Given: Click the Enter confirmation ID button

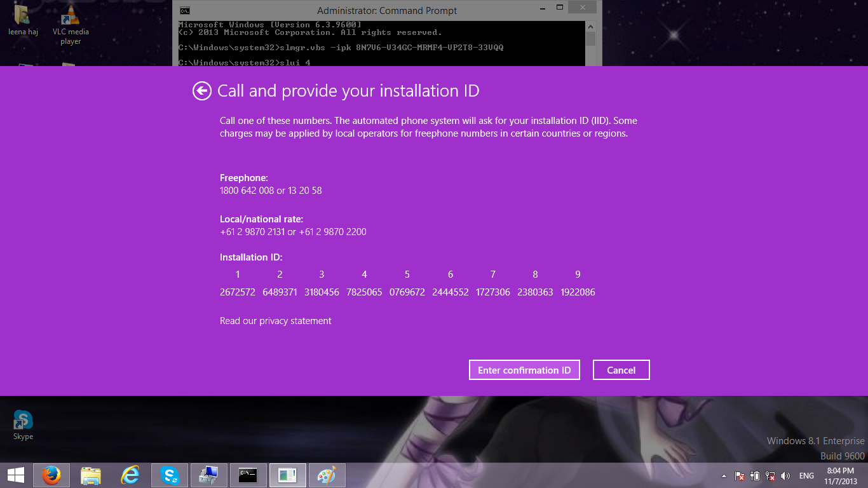Looking at the screenshot, I should pyautogui.click(x=524, y=370).
